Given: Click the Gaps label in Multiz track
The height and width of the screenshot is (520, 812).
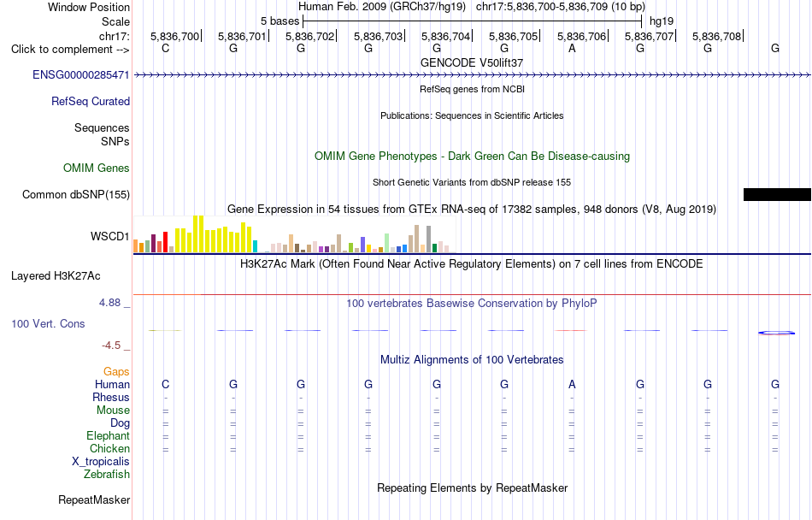Looking at the screenshot, I should pos(116,372).
